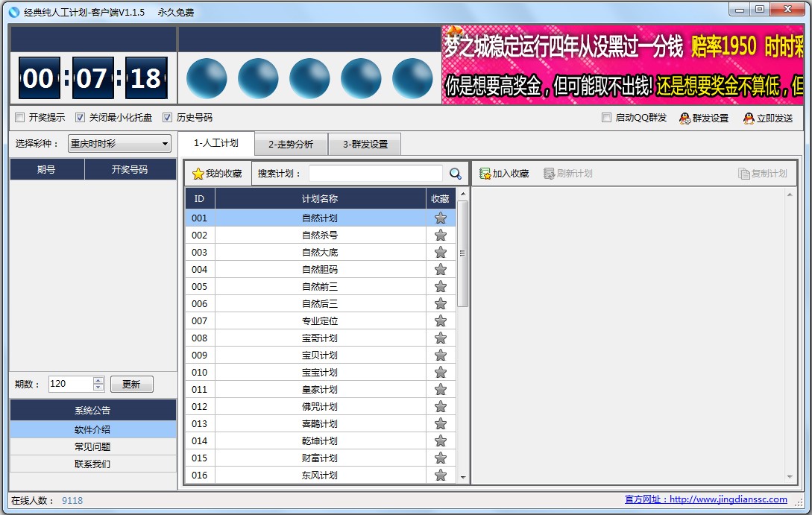Viewport: 812px width, 515px height.
Task: Click the plan list scrollbar down arrow
Action: tap(463, 478)
